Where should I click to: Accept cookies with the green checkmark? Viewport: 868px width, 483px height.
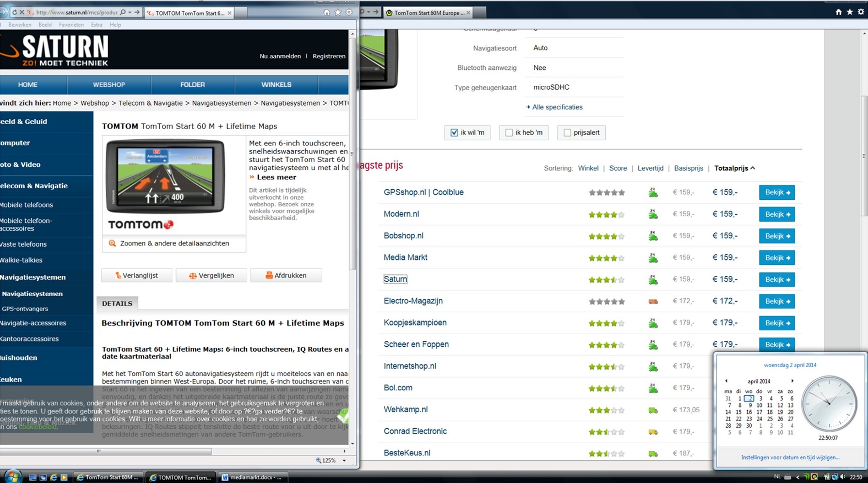[343, 417]
